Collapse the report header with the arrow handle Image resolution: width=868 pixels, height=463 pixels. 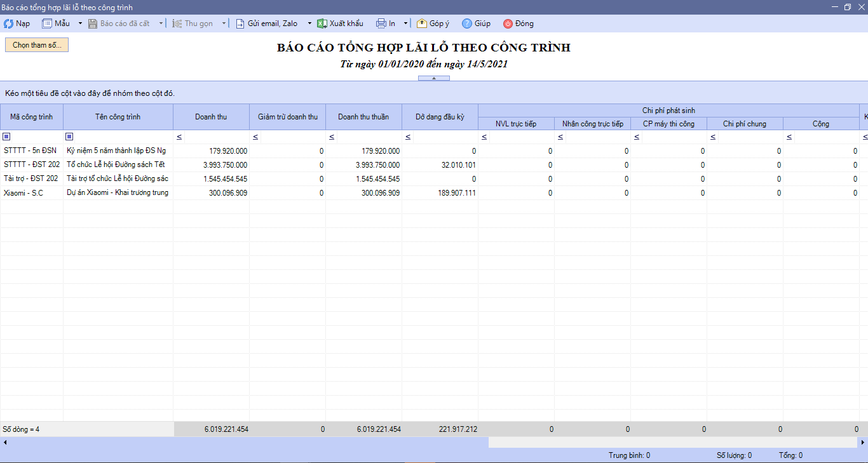click(x=434, y=78)
